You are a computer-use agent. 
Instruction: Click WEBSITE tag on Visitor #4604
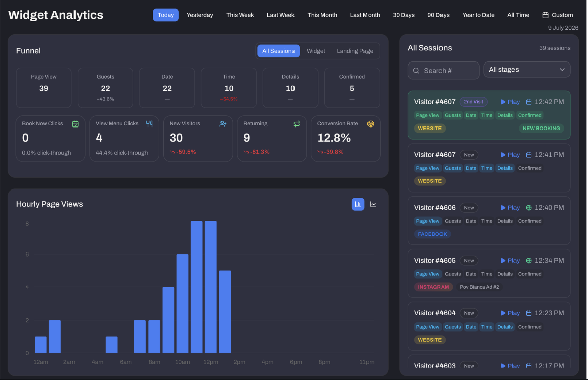coord(430,340)
